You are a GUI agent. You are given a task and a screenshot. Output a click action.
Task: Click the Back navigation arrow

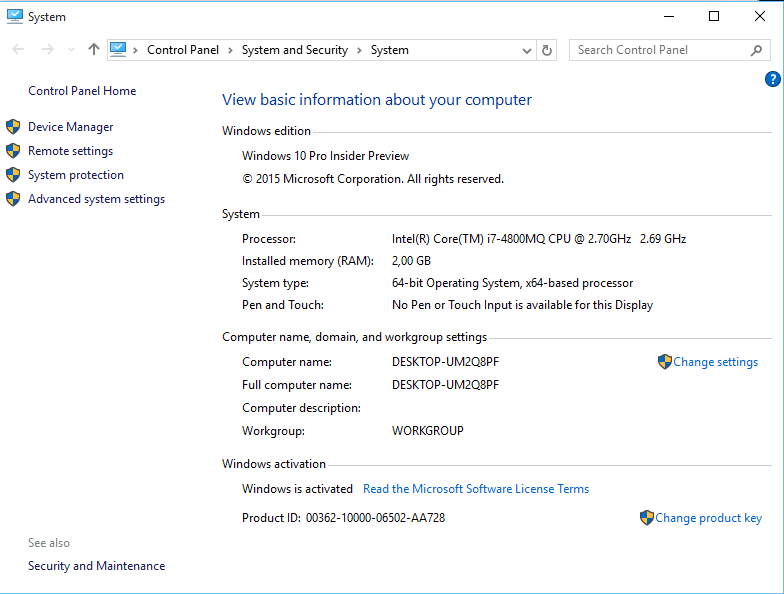click(18, 49)
